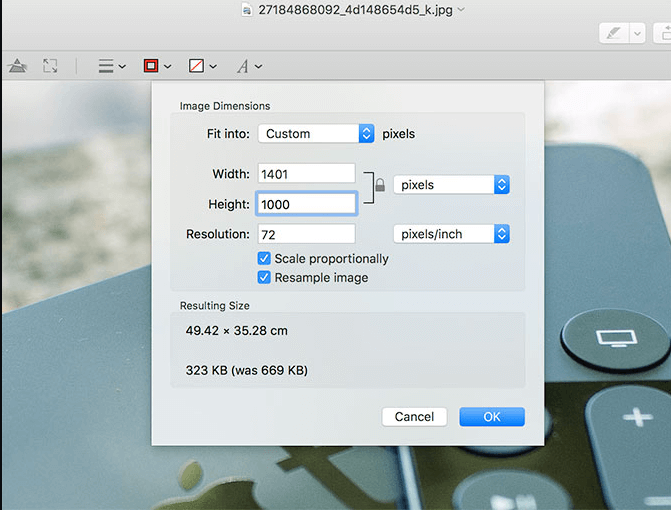Click the Share icon at top right
This screenshot has height=510, width=671.
663,33
